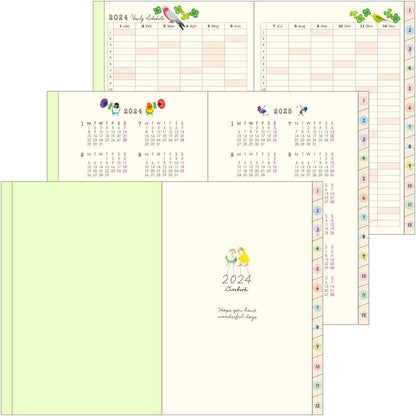Screen dimensions: 416x416
Task: Select the purple flower beside 2024 heading
Action: point(105,103)
